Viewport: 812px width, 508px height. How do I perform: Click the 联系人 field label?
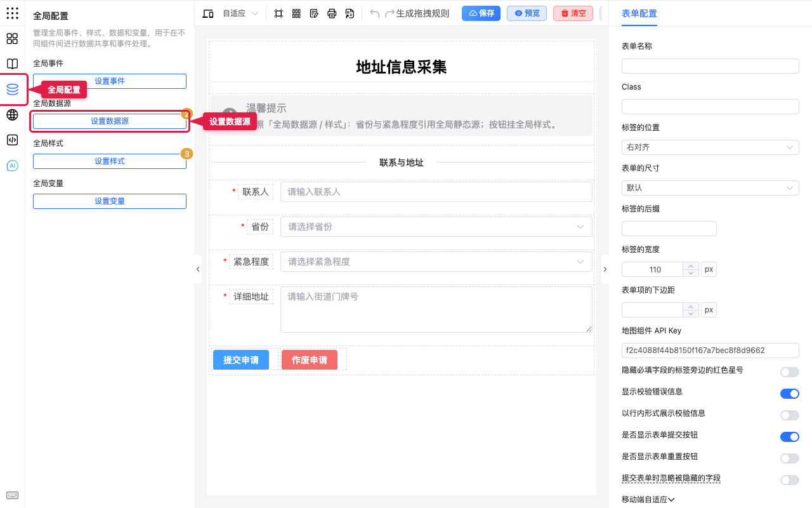coord(256,192)
